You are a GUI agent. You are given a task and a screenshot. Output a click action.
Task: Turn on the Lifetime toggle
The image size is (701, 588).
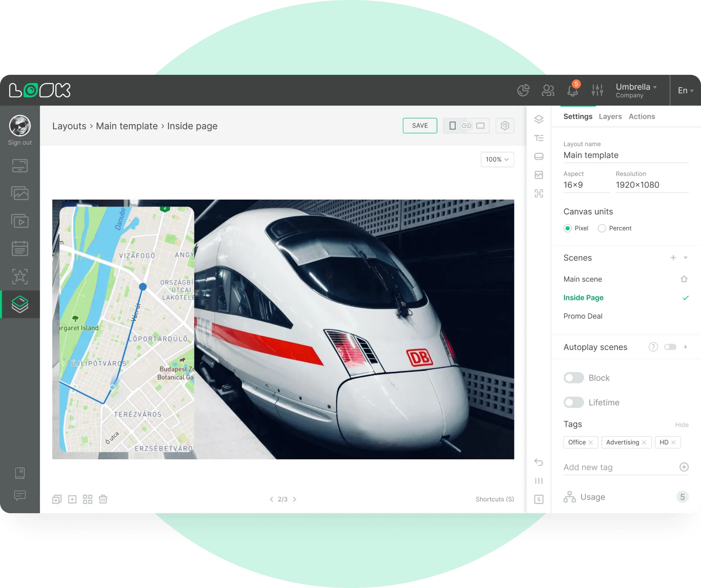click(x=574, y=402)
